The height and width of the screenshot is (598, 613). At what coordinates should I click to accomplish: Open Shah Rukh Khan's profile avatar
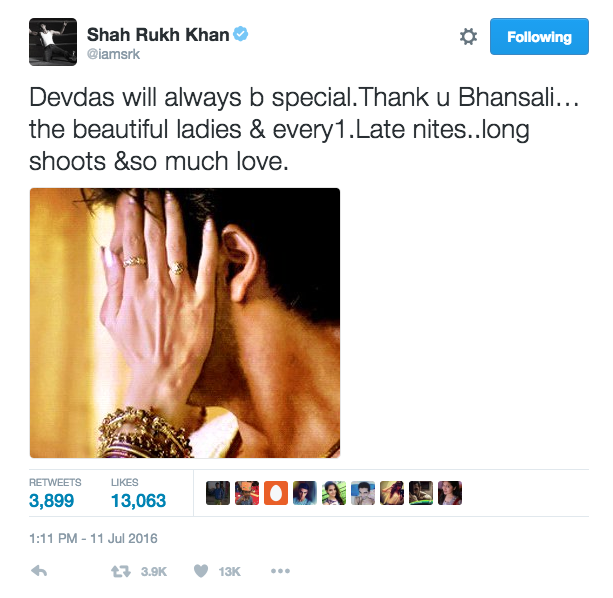pyautogui.click(x=53, y=42)
